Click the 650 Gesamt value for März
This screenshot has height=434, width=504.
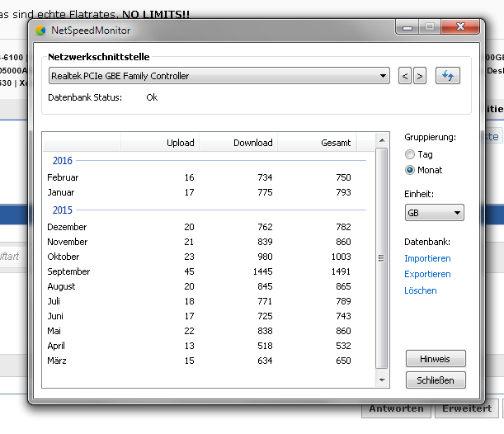click(x=343, y=361)
